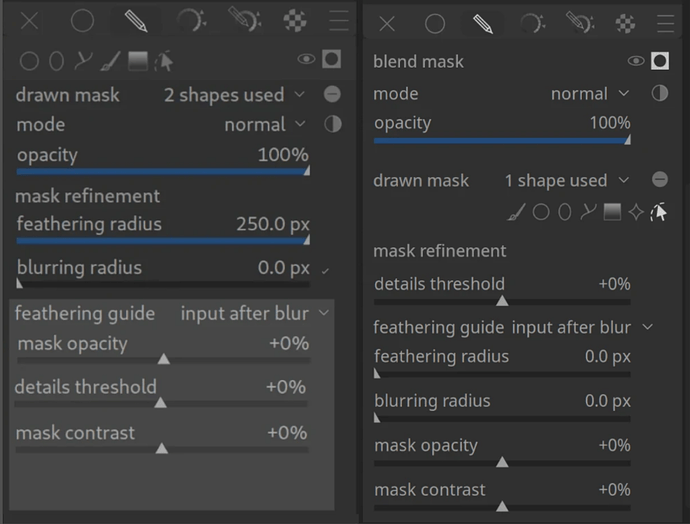Click the off (X) mask icon in left panel
Viewport: 690px width, 524px height.
pyautogui.click(x=30, y=20)
